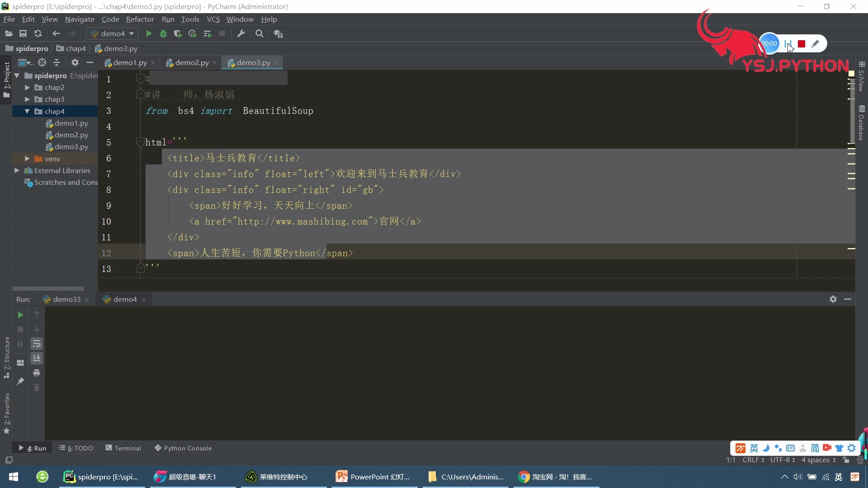This screenshot has width=868, height=488.
Task: Toggle scroll to end in the run console
Action: [x=37, y=358]
